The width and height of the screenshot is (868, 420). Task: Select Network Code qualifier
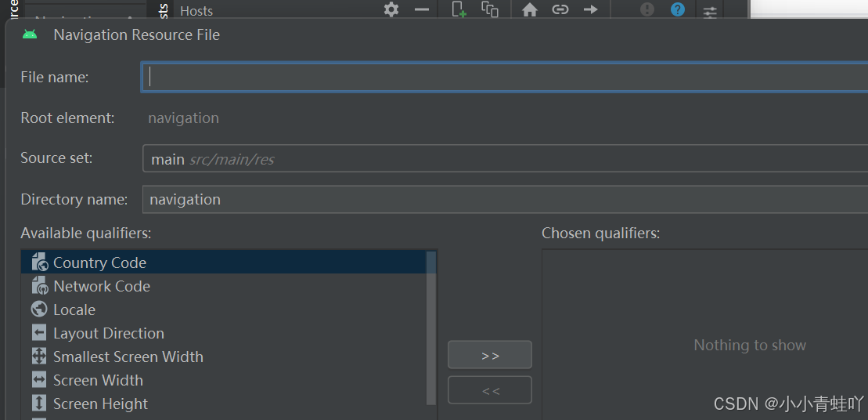224,286
